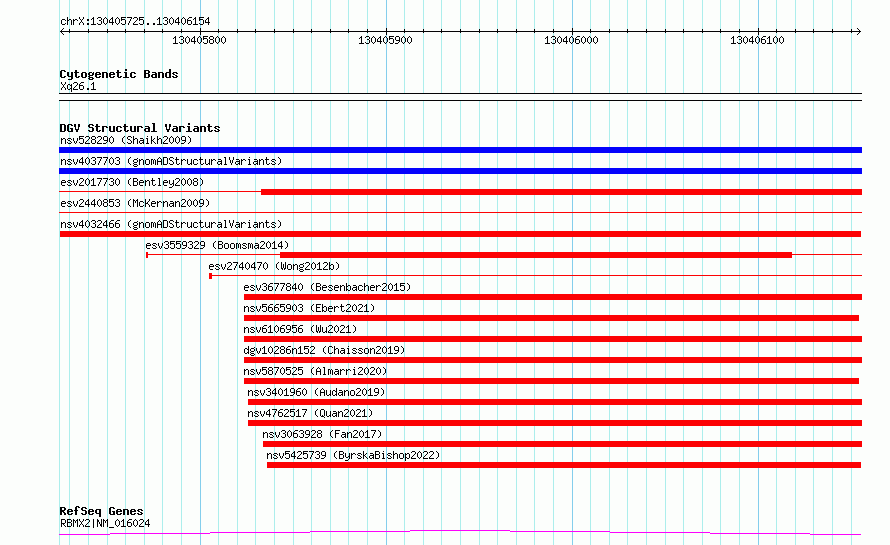Click the Cytogenetic Bands track heading
The image size is (890, 545).
[119, 74]
